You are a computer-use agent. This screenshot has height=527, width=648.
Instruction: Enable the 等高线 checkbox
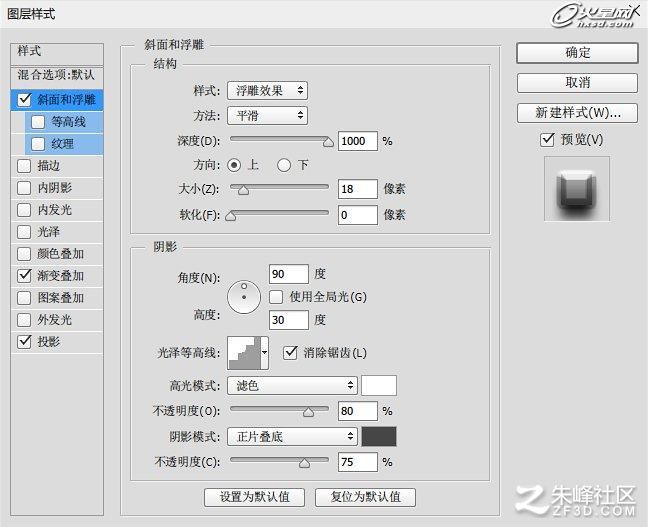tap(38, 122)
